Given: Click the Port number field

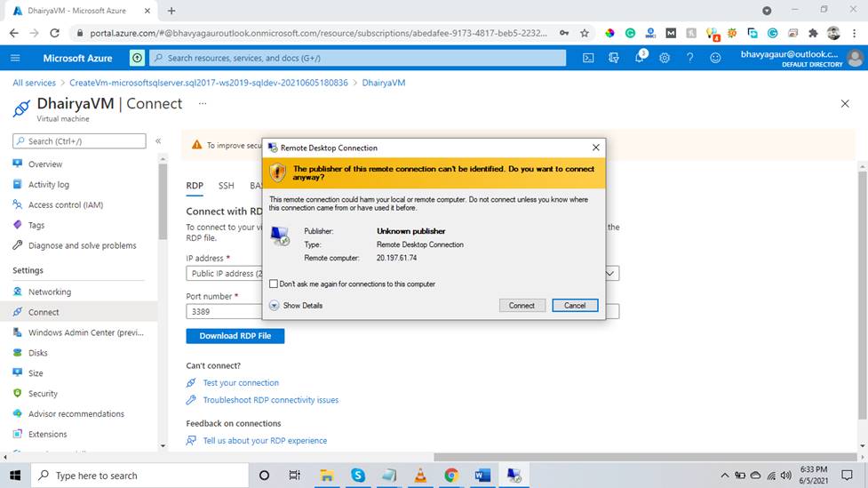Looking at the screenshot, I should 402,312.
